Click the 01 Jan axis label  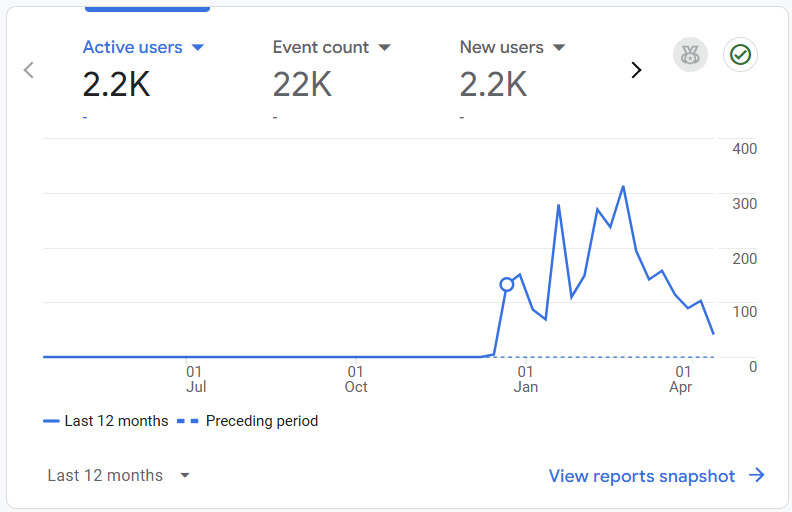525,379
